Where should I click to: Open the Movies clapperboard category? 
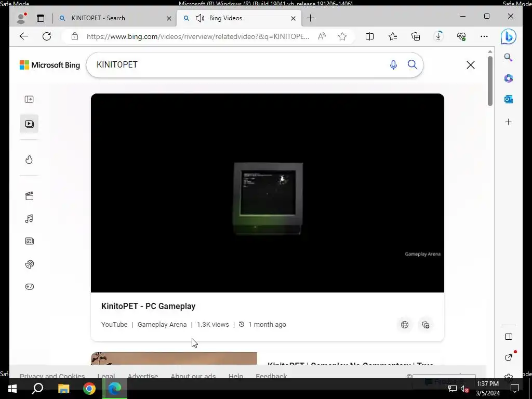click(29, 196)
